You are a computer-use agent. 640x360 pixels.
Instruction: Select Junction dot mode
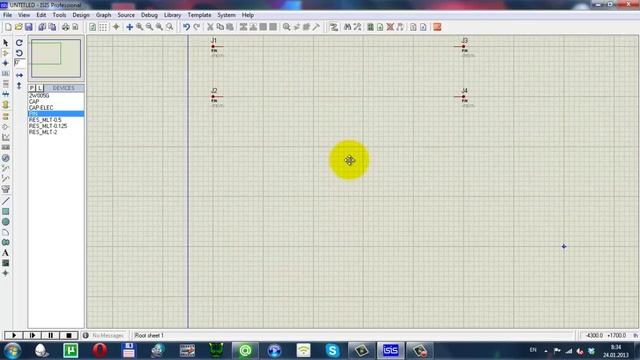click(x=6, y=63)
